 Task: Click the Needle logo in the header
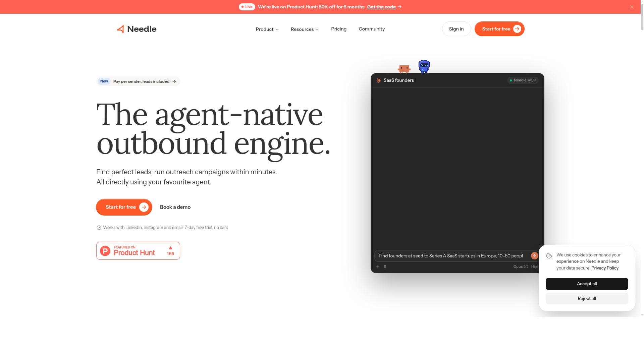[x=137, y=29]
